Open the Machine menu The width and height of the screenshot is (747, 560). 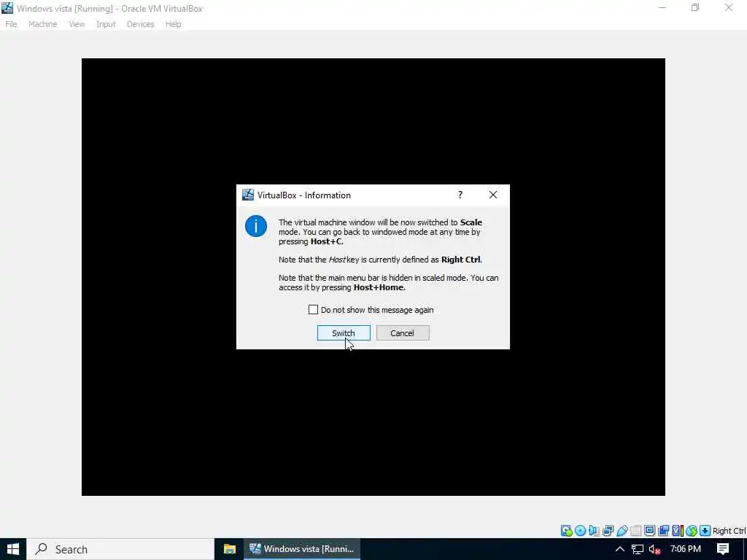click(x=43, y=24)
